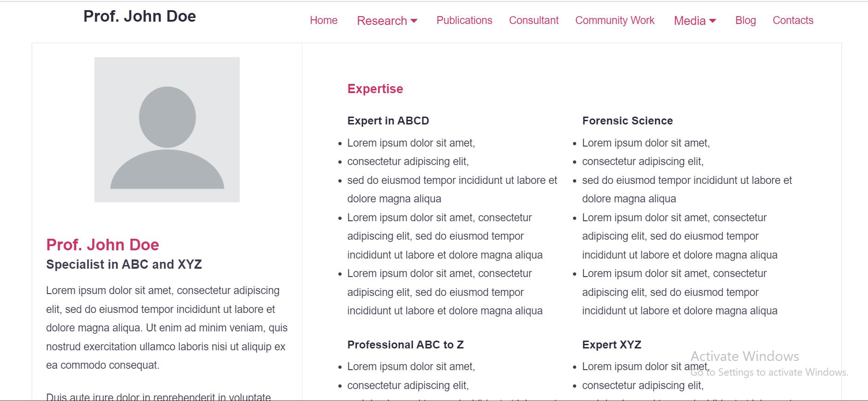Click the Expert XYZ heading
This screenshot has width=868, height=401.
612,345
